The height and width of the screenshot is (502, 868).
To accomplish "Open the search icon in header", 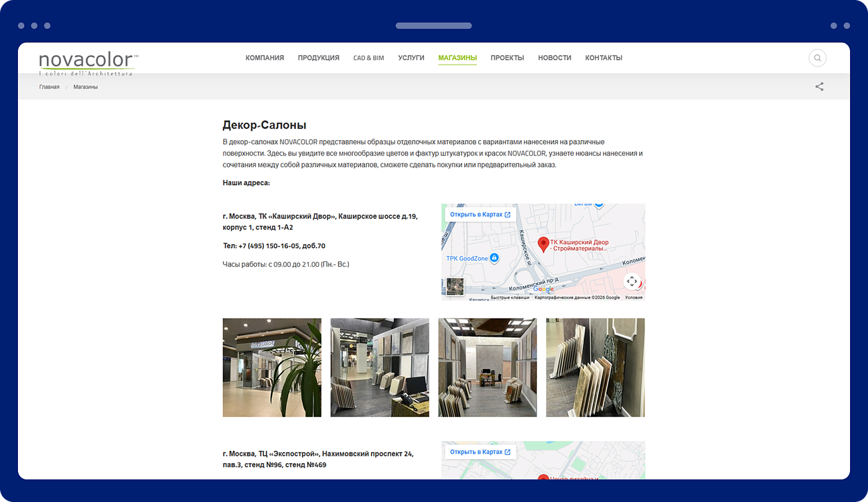I will pos(817,58).
